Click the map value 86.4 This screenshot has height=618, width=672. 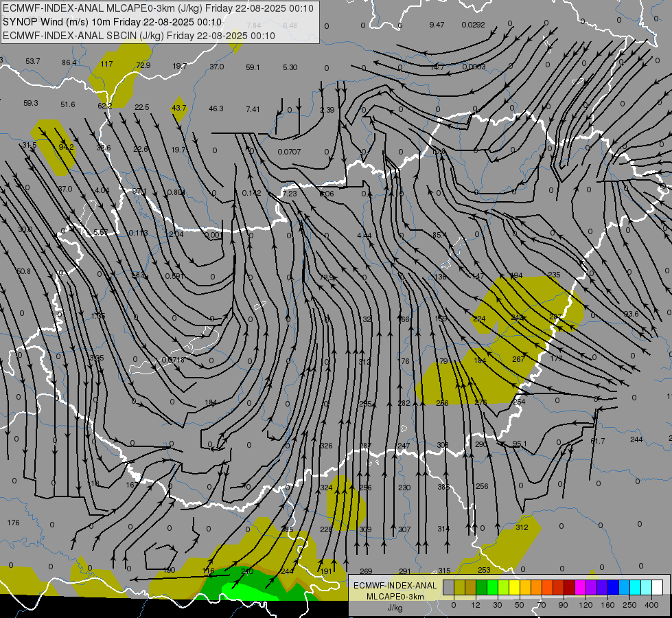tap(69, 62)
